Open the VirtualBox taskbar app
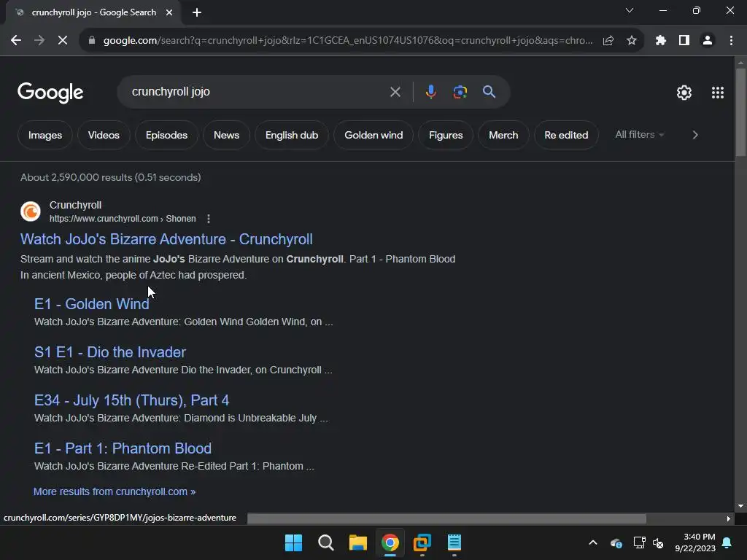 [422, 542]
